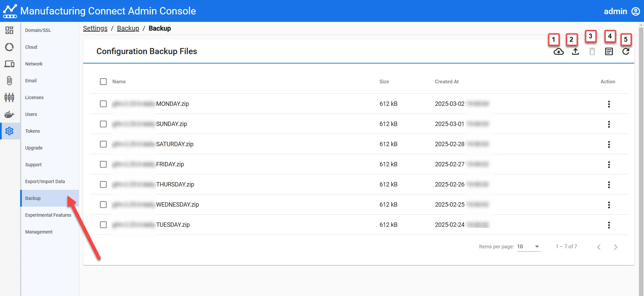This screenshot has width=644, height=296.
Task: Select the settings gear icon in left rail
Action: pyautogui.click(x=9, y=131)
